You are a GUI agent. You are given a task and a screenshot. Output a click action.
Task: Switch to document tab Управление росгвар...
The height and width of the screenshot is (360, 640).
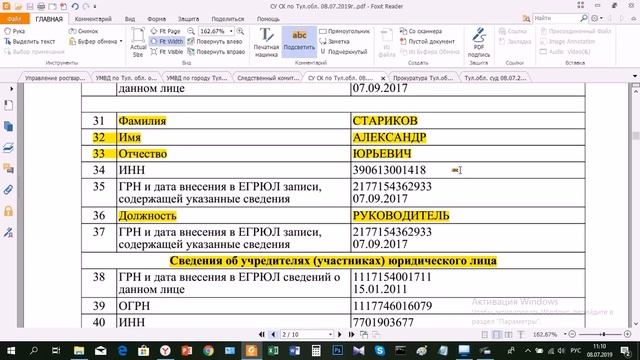[x=55, y=78]
